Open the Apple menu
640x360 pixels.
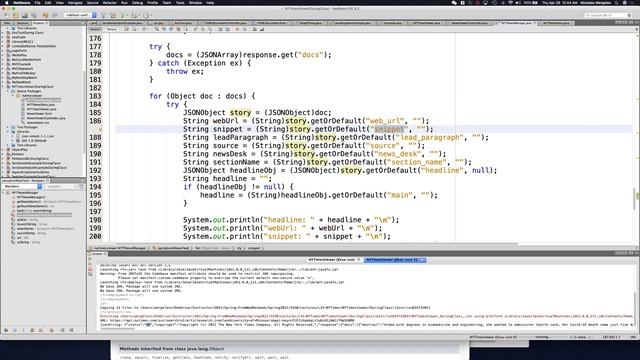(6, 3)
